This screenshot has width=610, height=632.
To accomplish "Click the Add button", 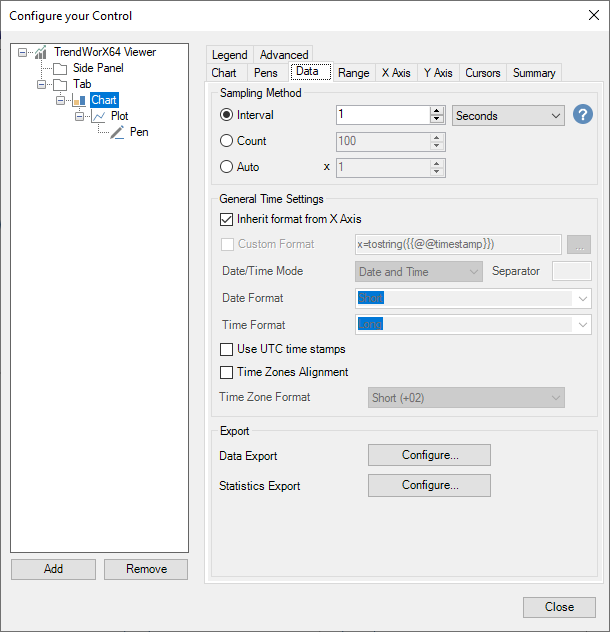I will click(53, 568).
